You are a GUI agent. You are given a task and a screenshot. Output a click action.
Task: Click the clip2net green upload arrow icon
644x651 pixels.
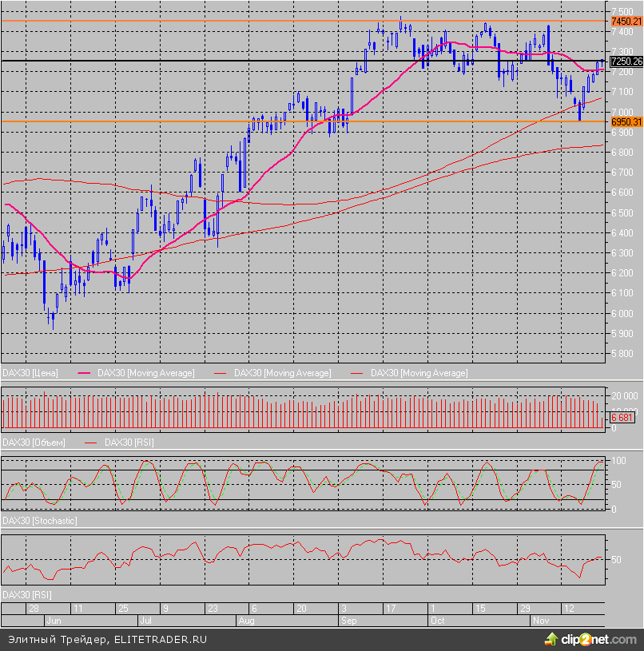550,638
